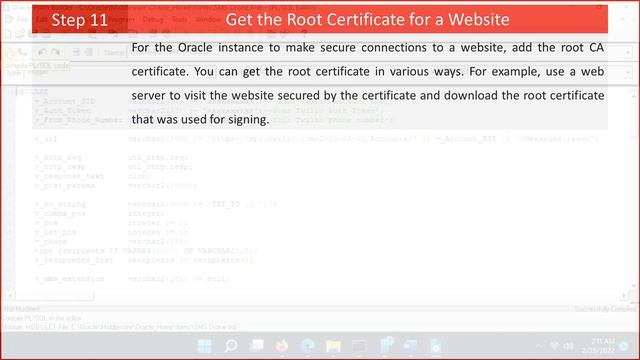The height and width of the screenshot is (360, 640).
Task: Launch Firefox from the taskbar
Action: (282, 346)
